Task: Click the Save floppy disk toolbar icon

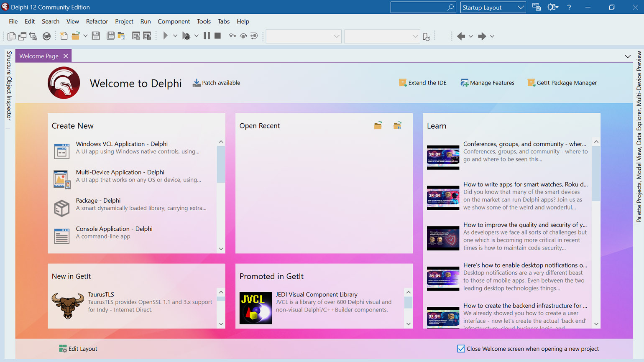Action: click(x=96, y=36)
